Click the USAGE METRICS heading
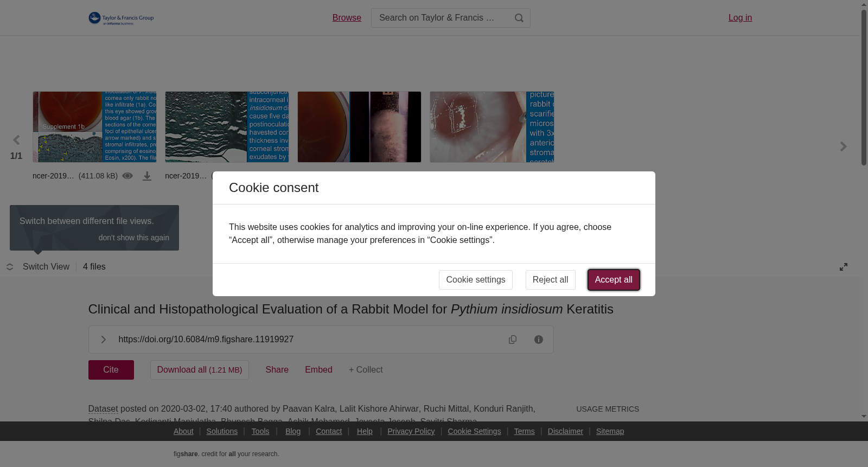 pos(608,409)
